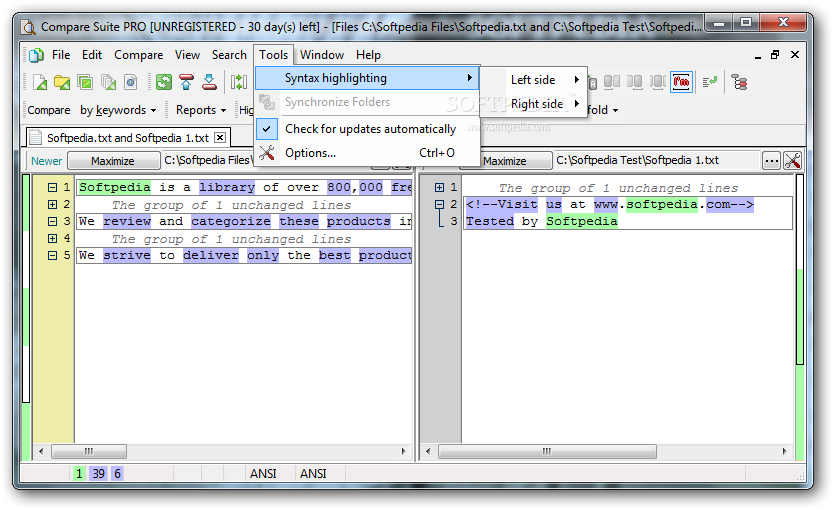Expand unchanged group at left line 2

52,204
